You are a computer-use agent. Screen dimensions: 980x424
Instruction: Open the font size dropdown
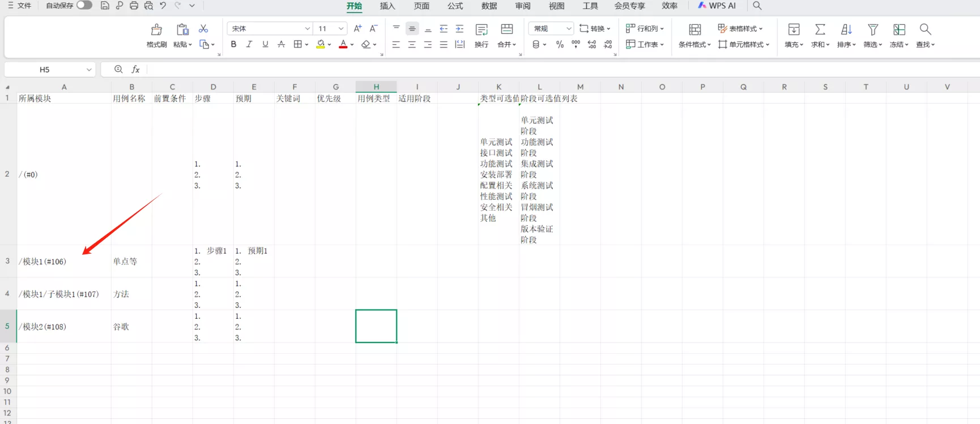pos(341,28)
